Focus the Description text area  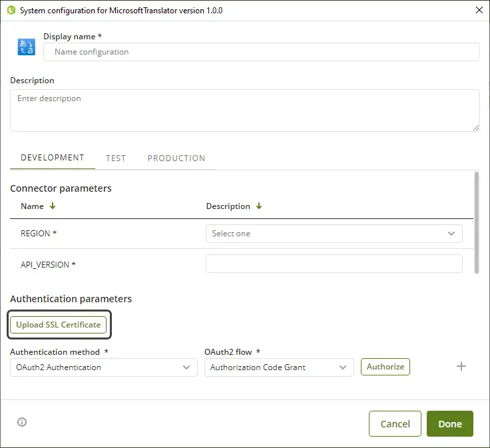(x=245, y=111)
